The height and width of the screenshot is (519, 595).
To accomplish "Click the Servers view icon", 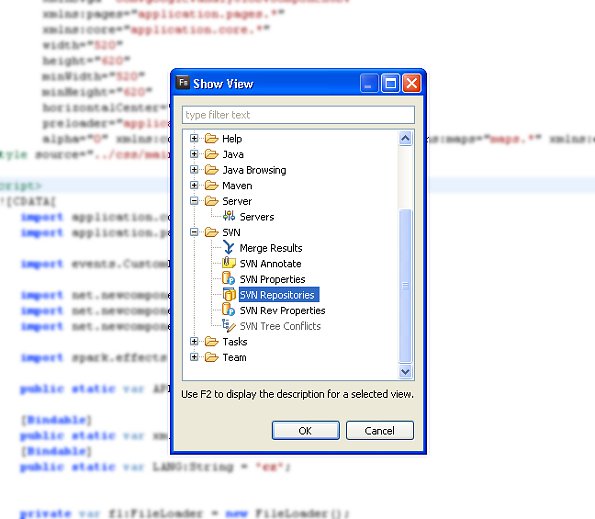I will [229, 216].
